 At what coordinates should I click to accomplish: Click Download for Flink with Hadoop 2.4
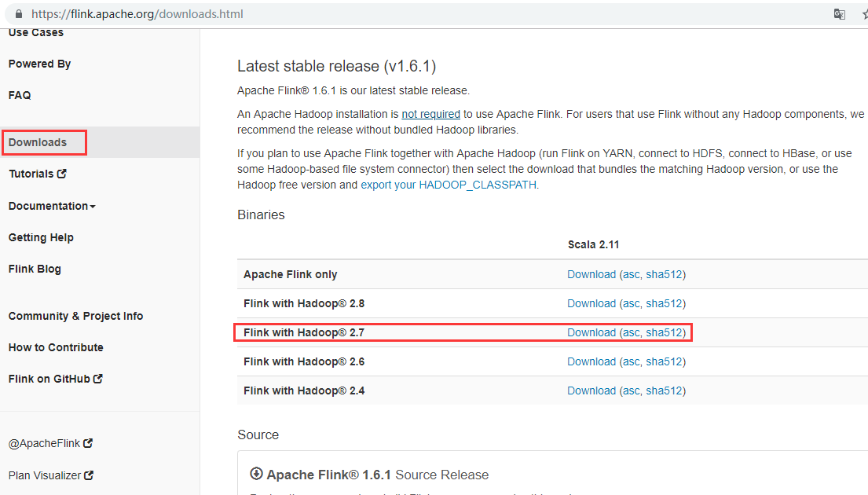pyautogui.click(x=591, y=390)
